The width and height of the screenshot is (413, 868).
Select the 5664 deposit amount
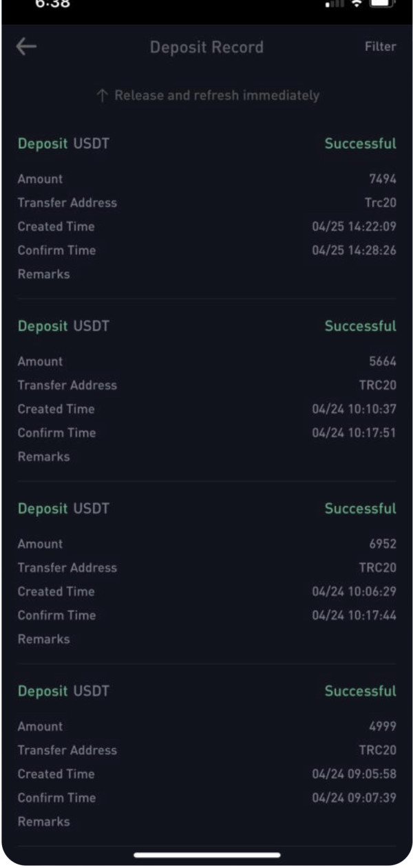coord(382,361)
